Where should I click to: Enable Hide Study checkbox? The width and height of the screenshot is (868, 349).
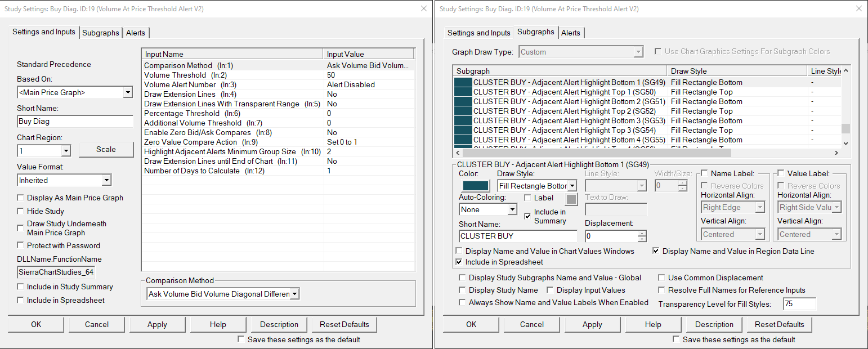pos(21,211)
